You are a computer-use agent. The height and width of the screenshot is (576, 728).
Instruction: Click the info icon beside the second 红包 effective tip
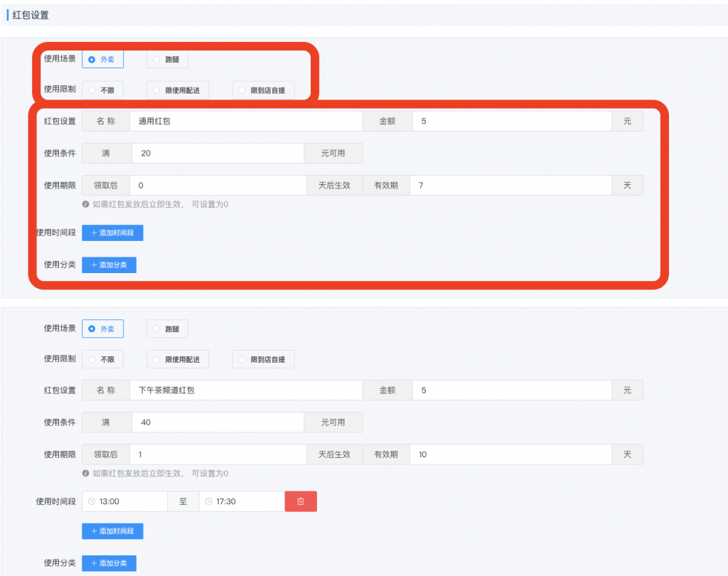point(87,473)
